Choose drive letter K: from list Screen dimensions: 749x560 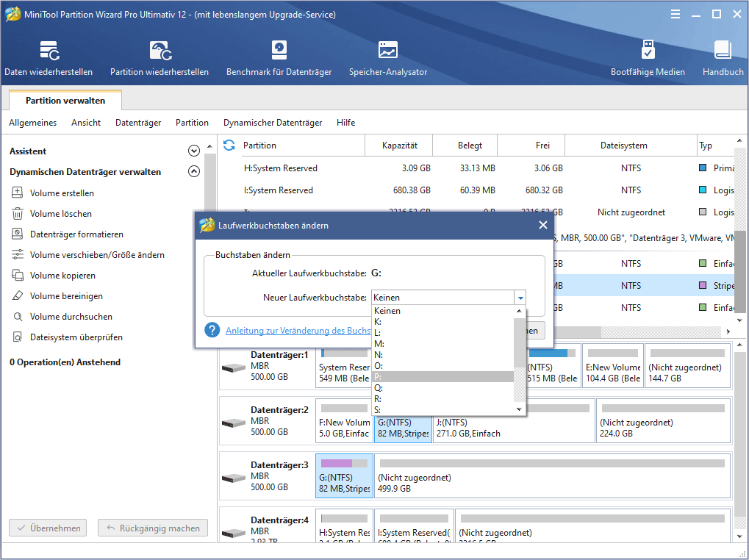tap(442, 321)
